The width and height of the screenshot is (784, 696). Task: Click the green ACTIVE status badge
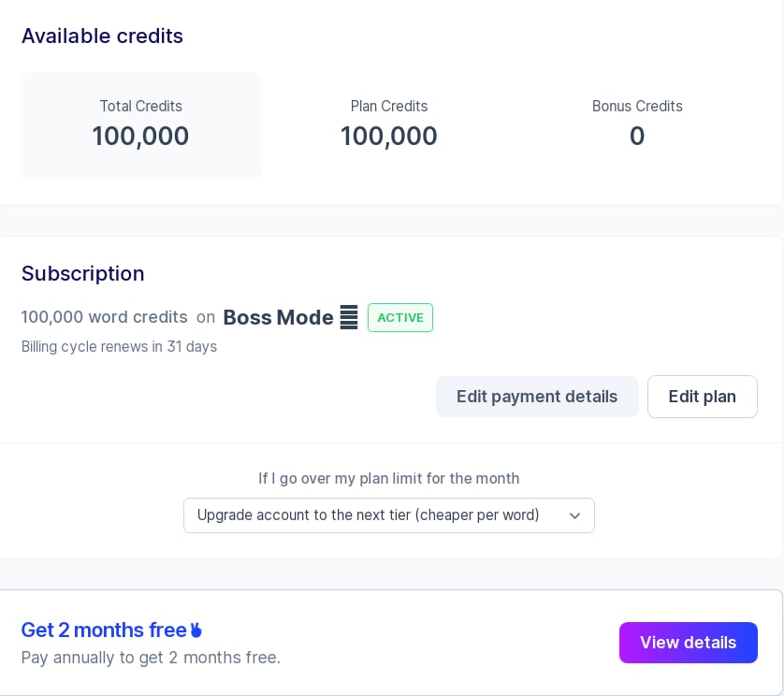pyautogui.click(x=400, y=317)
